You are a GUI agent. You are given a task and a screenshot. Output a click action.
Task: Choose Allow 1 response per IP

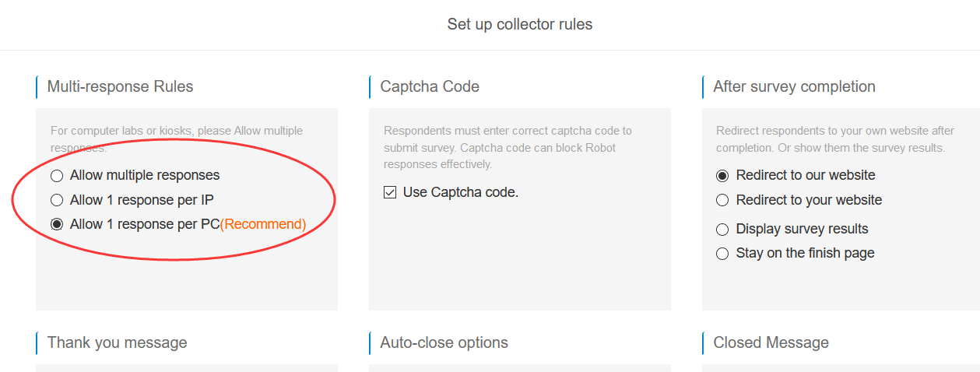point(57,200)
